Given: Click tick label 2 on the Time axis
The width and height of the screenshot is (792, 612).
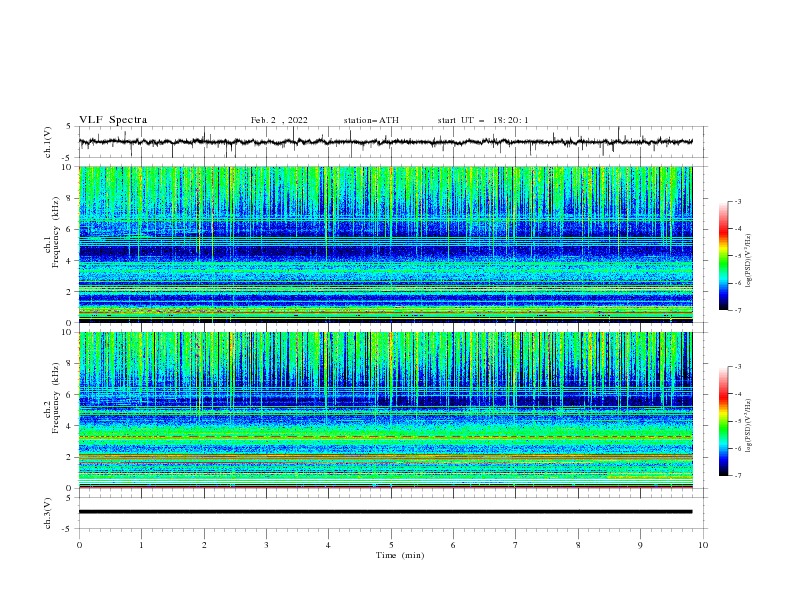Looking at the screenshot, I should click(204, 545).
